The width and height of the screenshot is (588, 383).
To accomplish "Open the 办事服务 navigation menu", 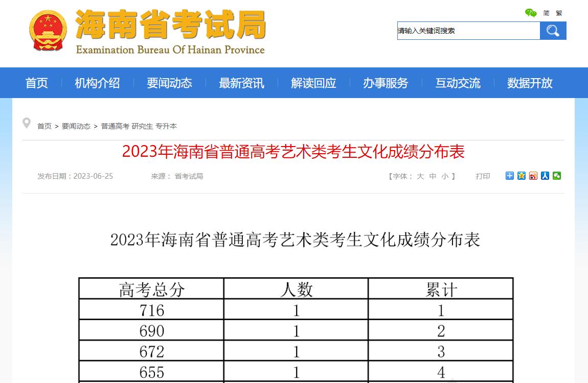I will pos(386,83).
